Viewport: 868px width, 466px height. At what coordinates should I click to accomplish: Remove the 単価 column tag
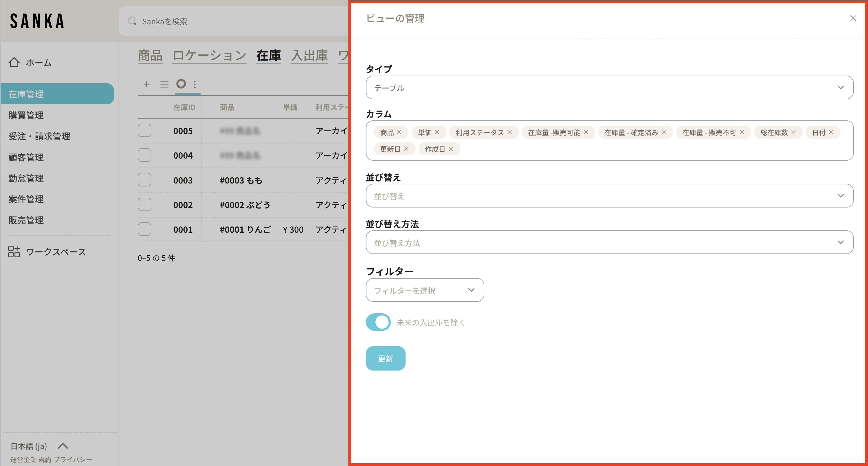pyautogui.click(x=437, y=132)
